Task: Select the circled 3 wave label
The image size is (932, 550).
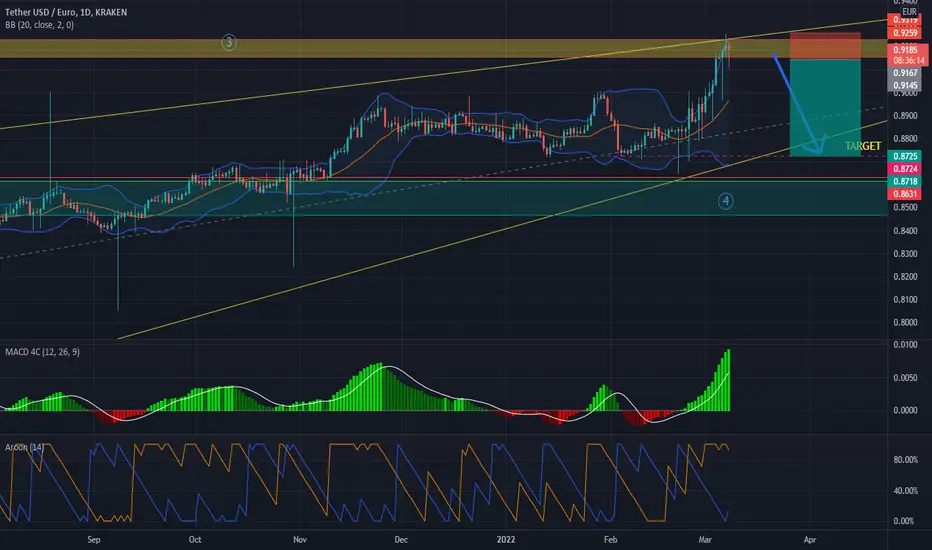Action: [229, 42]
